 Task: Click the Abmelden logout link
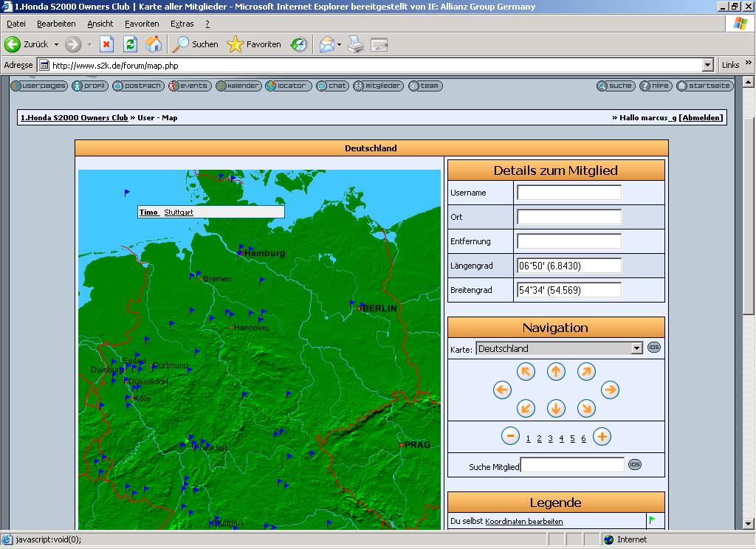[701, 117]
